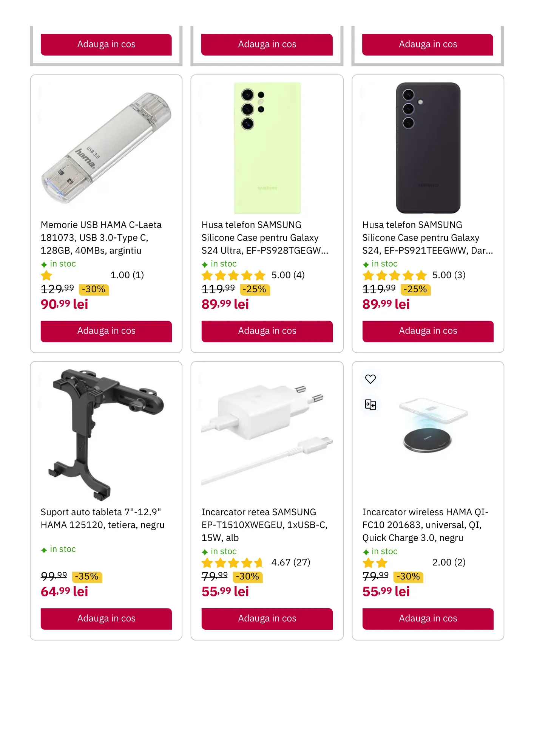The image size is (534, 756).
Task: Open Memorie USB HAMA C-Laeta product title
Action: pyautogui.click(x=101, y=237)
